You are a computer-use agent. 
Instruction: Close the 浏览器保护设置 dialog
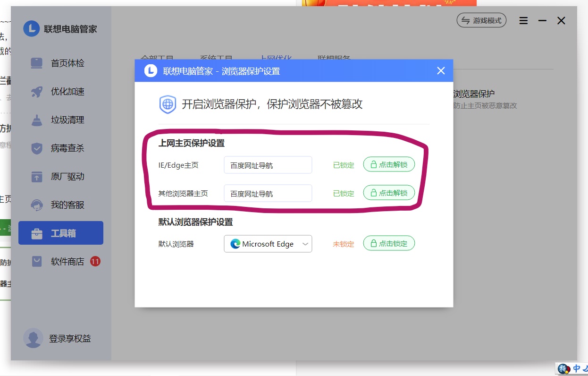pos(441,71)
